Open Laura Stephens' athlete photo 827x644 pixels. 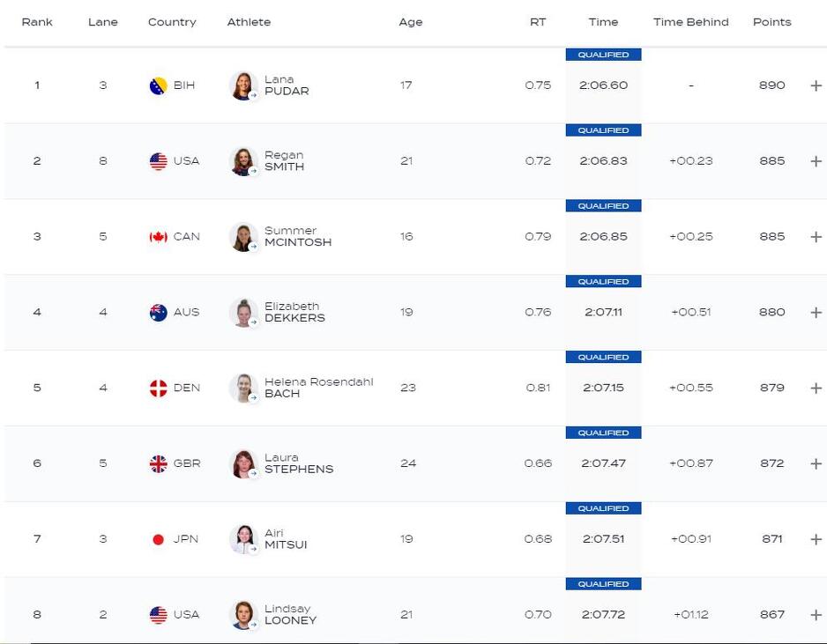(x=242, y=463)
